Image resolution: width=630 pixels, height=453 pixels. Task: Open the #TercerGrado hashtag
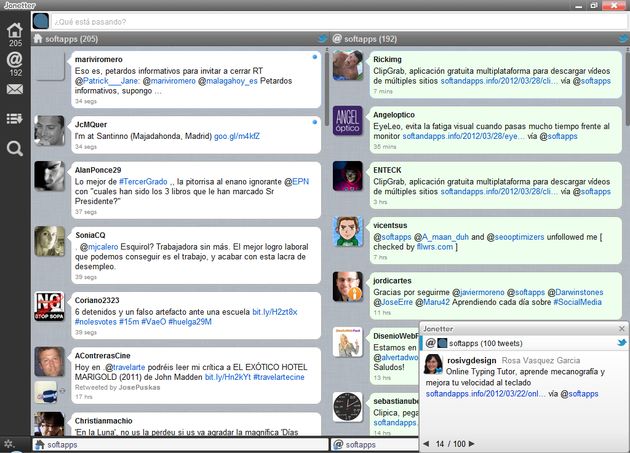[x=143, y=182]
